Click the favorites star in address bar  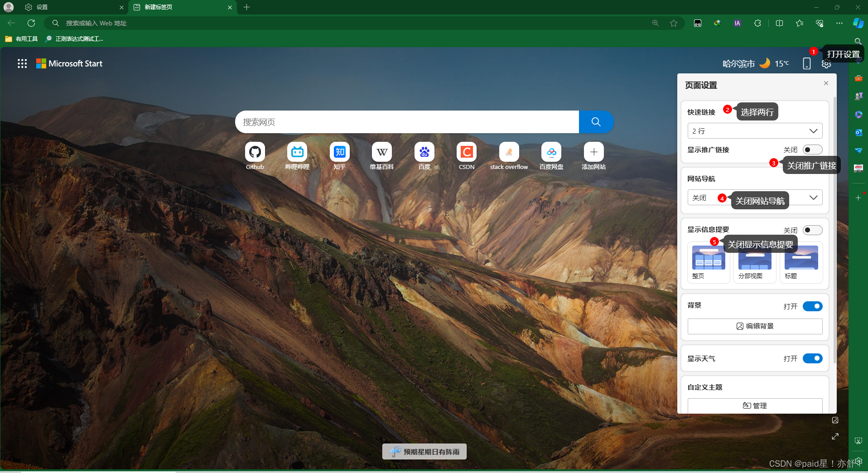click(674, 23)
